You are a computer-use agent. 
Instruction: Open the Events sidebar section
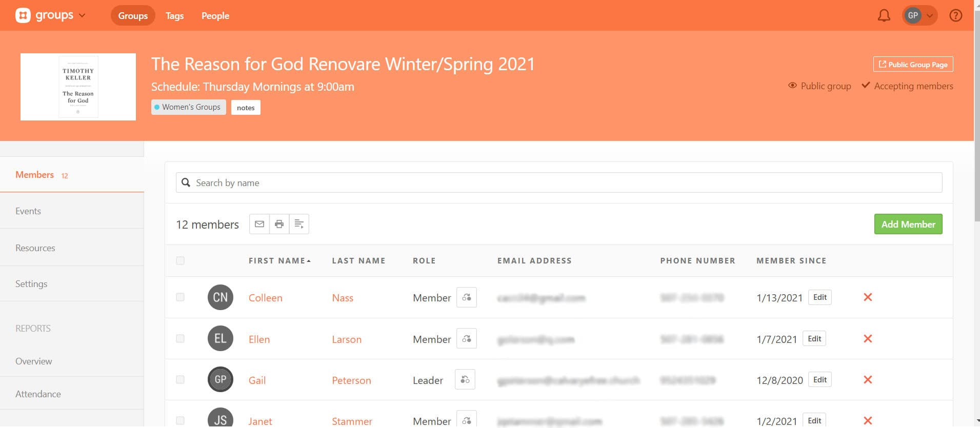click(x=28, y=211)
